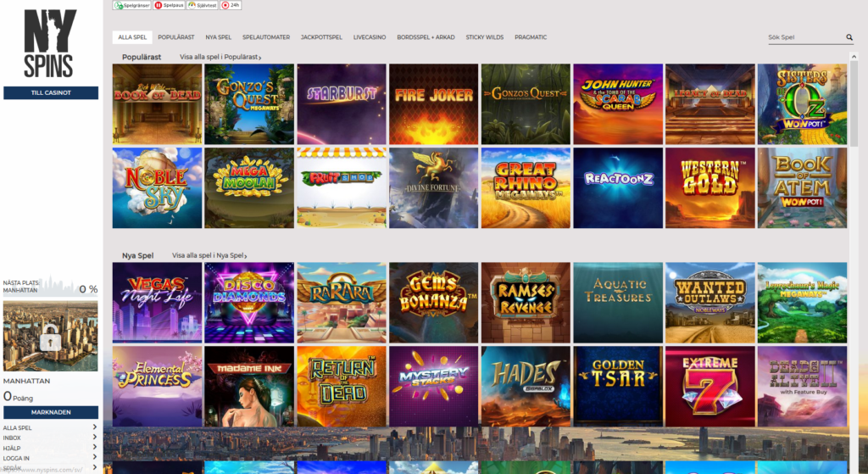This screenshot has height=474, width=868.
Task: Click the locked Manhattan padlock image
Action: coord(50,336)
